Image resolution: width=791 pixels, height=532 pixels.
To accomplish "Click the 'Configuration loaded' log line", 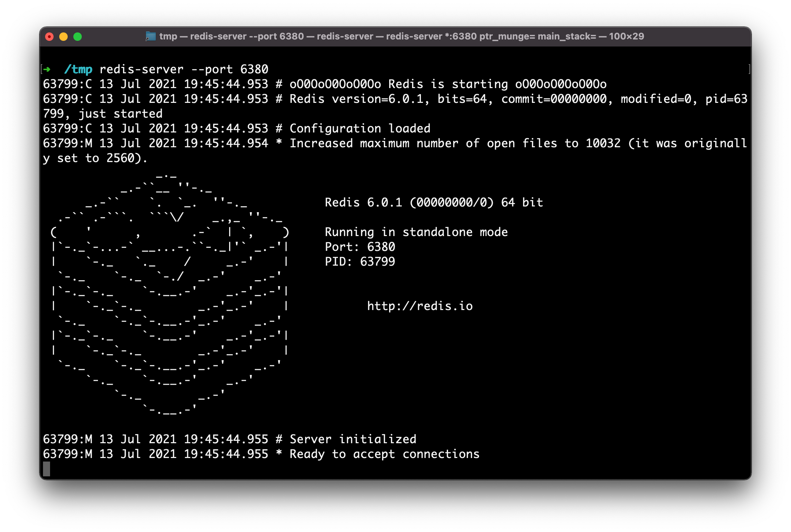I will point(360,128).
